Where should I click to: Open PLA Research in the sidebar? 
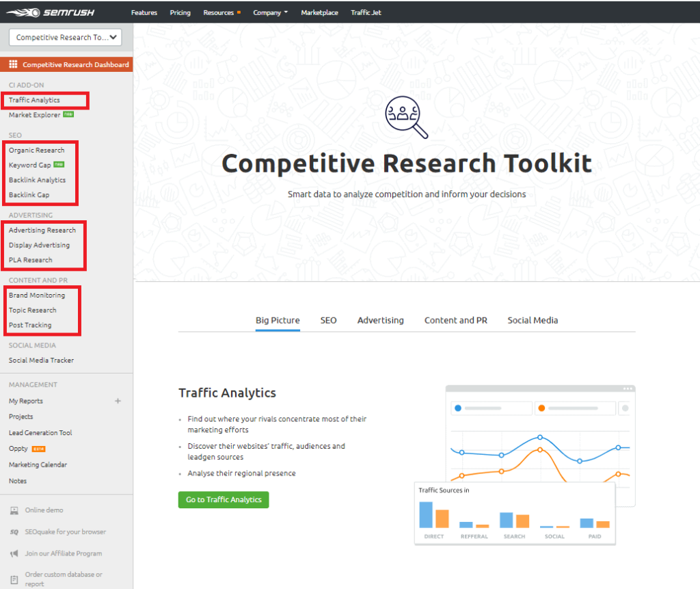pyautogui.click(x=30, y=260)
